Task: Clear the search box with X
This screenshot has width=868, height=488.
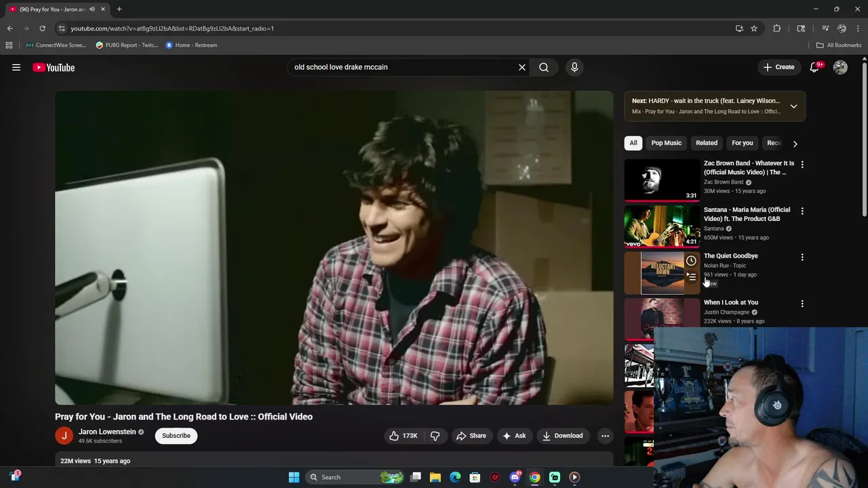Action: (x=522, y=67)
